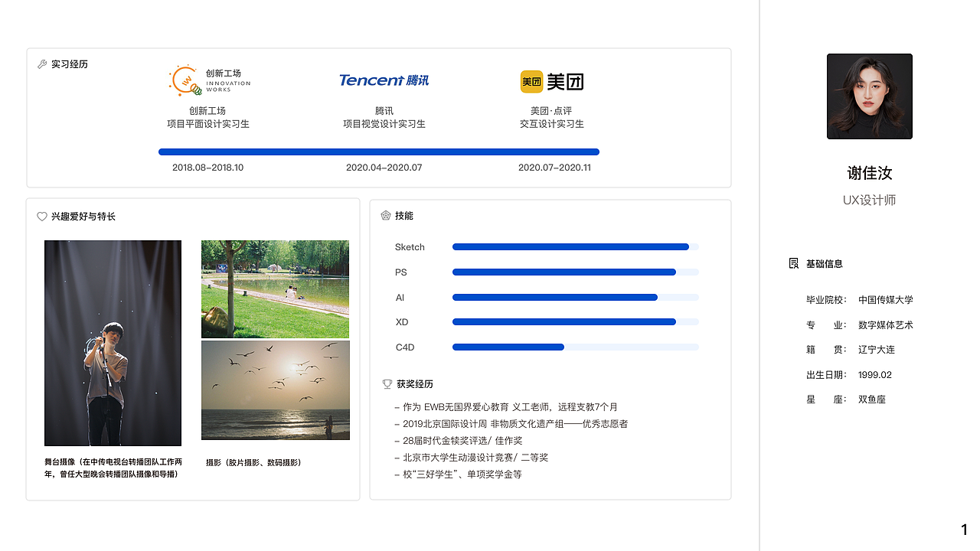Click the internship blue timeline bar
The width and height of the screenshot is (980, 551).
379,152
